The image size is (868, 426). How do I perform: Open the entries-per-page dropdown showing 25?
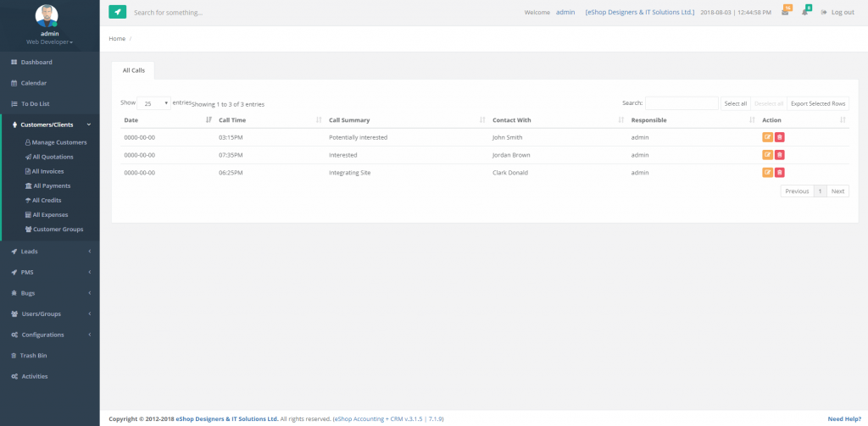coord(153,103)
